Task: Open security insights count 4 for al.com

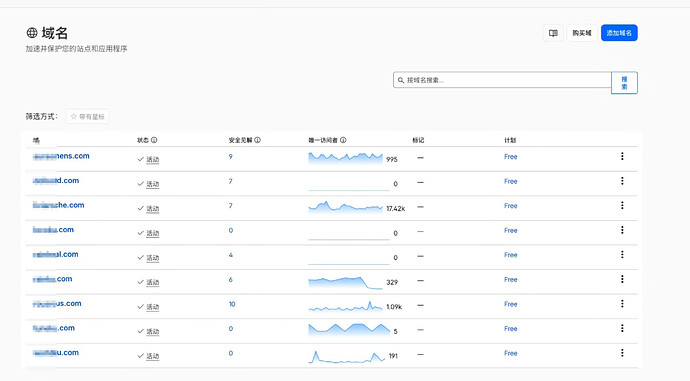Action: point(231,255)
